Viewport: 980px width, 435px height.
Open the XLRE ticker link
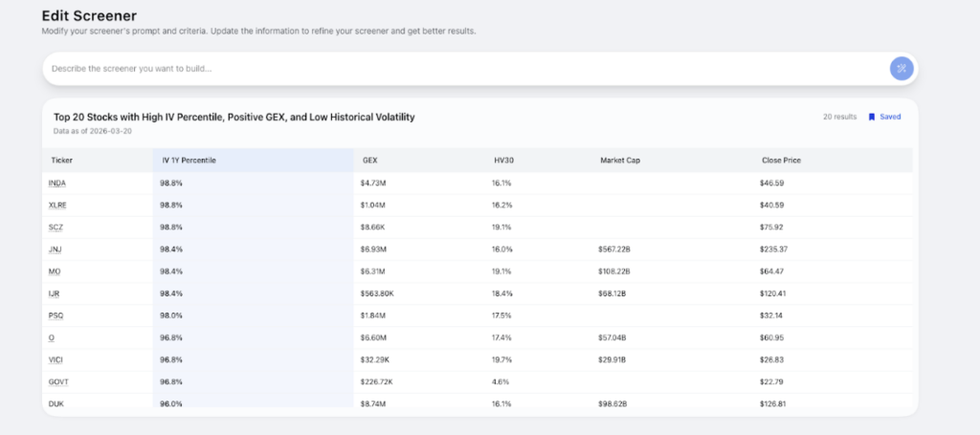point(56,206)
